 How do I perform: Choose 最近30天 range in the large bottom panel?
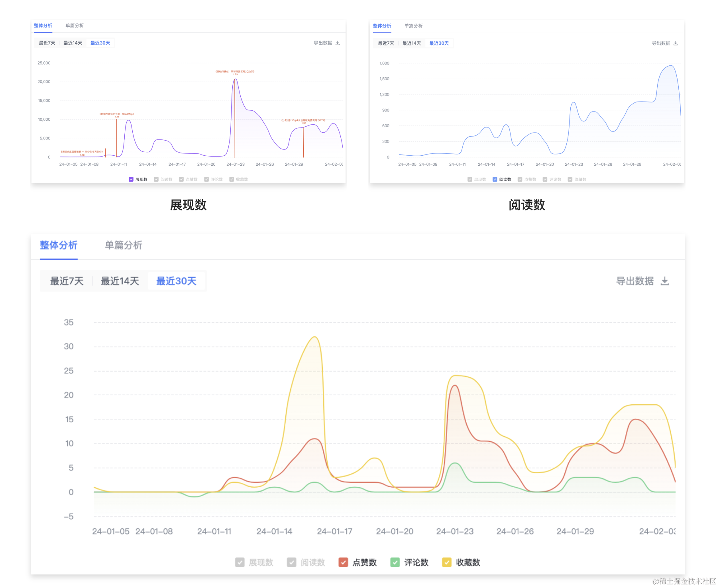pos(177,281)
